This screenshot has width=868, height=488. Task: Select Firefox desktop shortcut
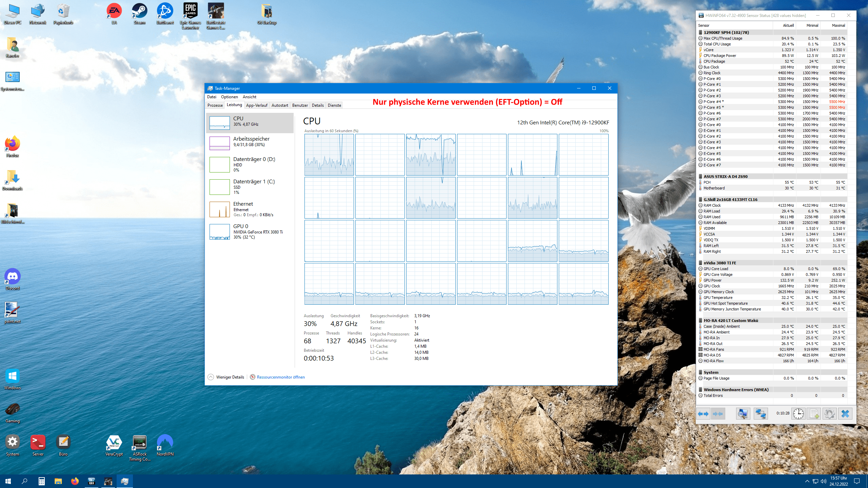13,146
